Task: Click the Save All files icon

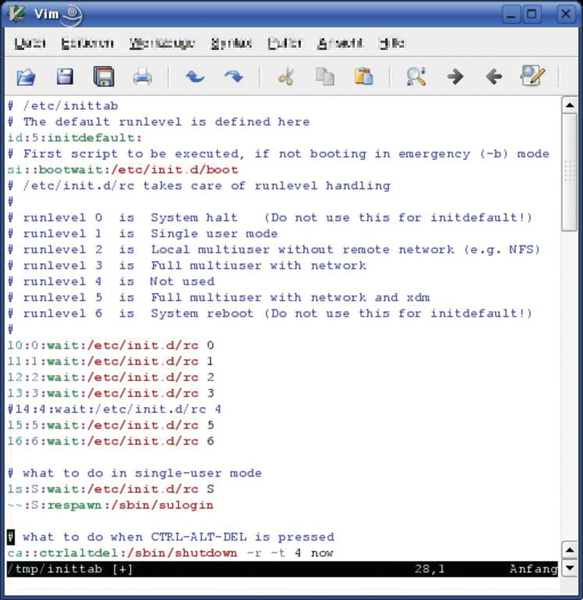Action: point(104,76)
